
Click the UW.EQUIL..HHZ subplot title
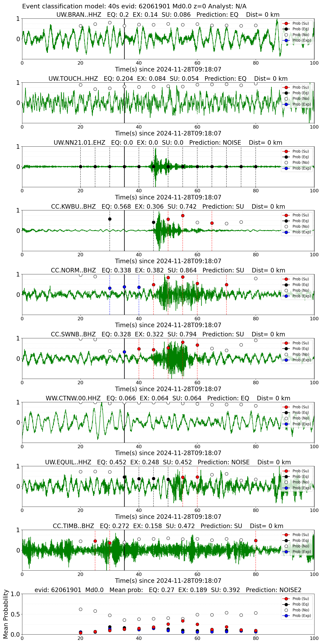168,462
